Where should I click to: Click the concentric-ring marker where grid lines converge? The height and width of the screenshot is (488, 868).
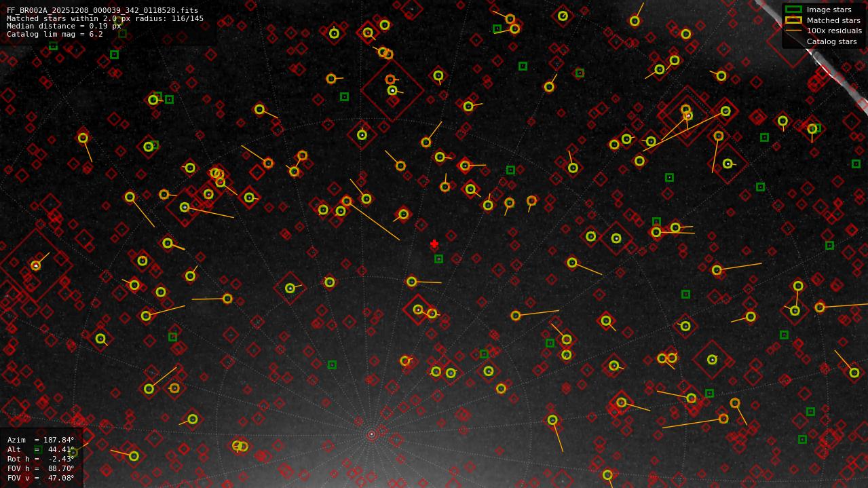tap(371, 434)
